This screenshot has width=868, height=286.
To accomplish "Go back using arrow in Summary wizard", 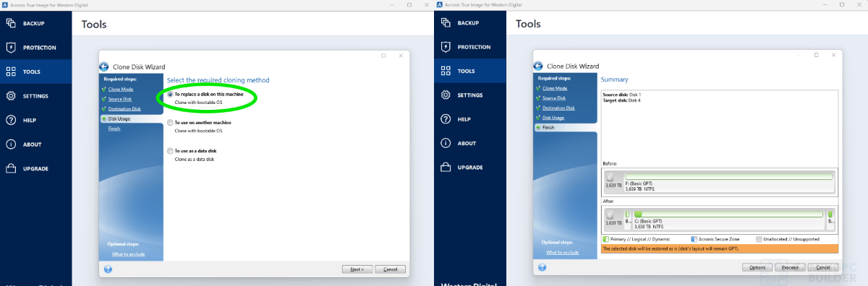I will [x=539, y=66].
